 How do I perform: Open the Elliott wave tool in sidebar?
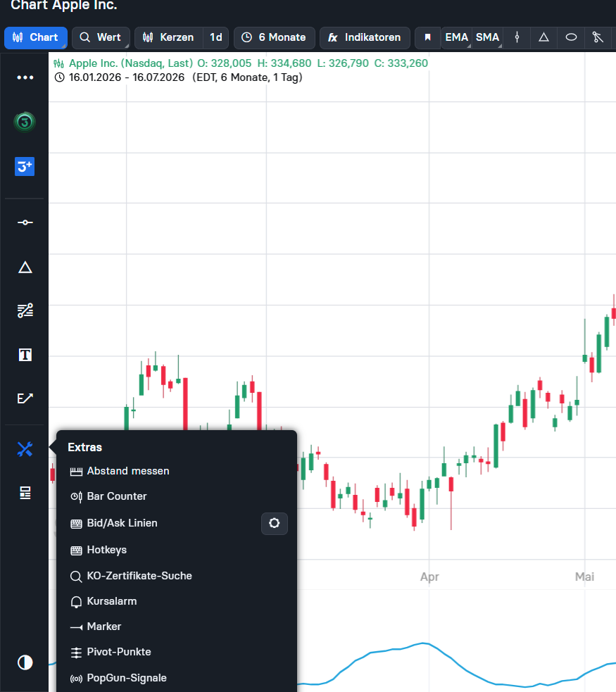pyautogui.click(x=25, y=398)
